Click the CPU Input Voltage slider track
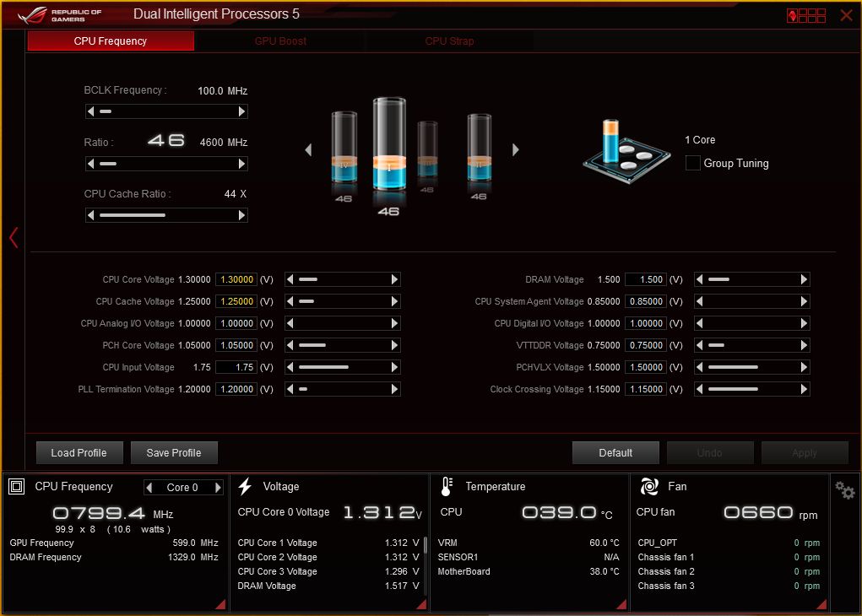This screenshot has width=862, height=616. [x=343, y=367]
